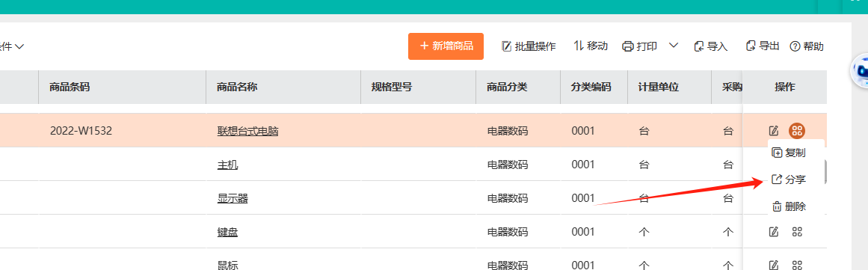Select 分享 from the popup menu
This screenshot has width=868, height=270.
(789, 180)
